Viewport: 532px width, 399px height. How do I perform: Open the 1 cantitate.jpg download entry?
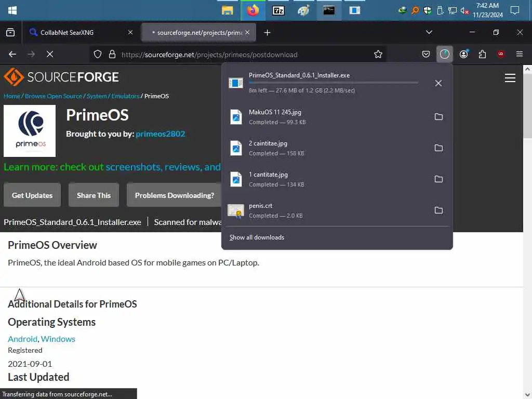[x=326, y=179]
